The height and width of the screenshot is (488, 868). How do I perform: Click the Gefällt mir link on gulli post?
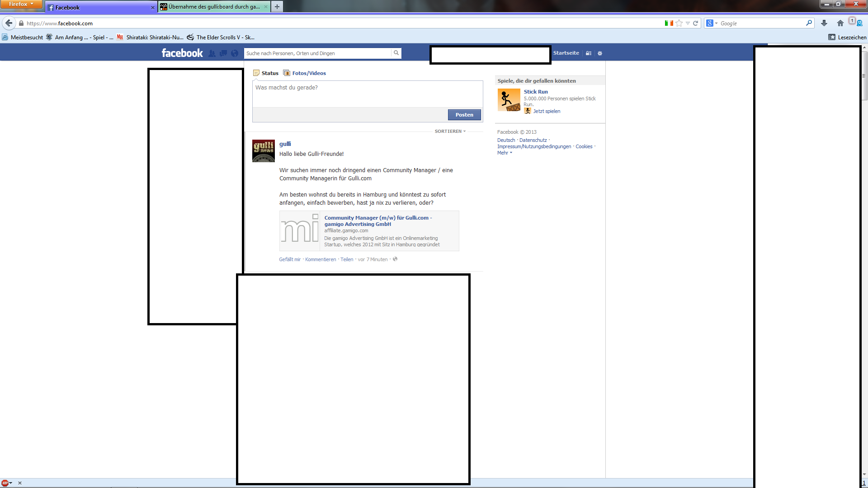[x=289, y=259]
